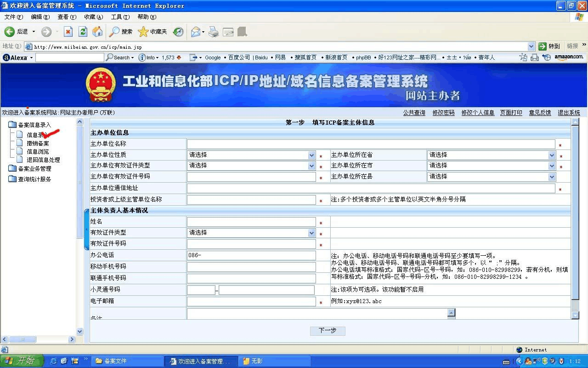Expand the 主办单位性质 dropdown
Viewport: 588px width, 368px height.
311,155
